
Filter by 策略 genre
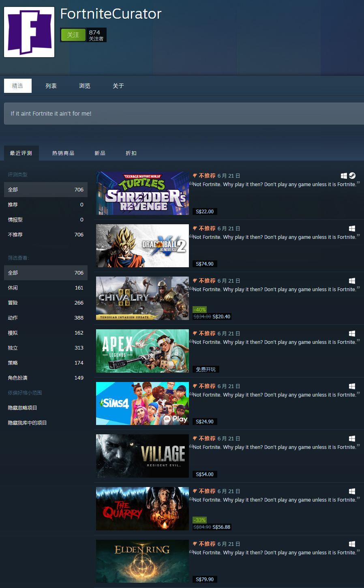coord(46,363)
